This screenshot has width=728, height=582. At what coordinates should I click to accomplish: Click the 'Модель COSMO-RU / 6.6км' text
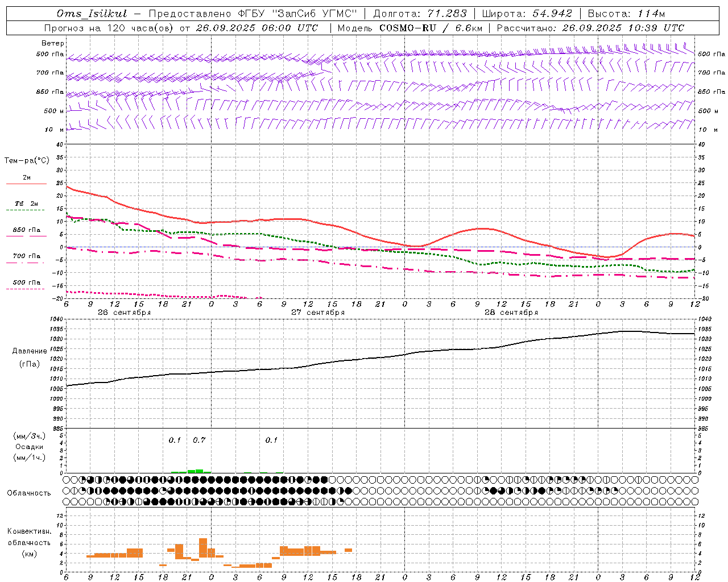pyautogui.click(x=409, y=28)
